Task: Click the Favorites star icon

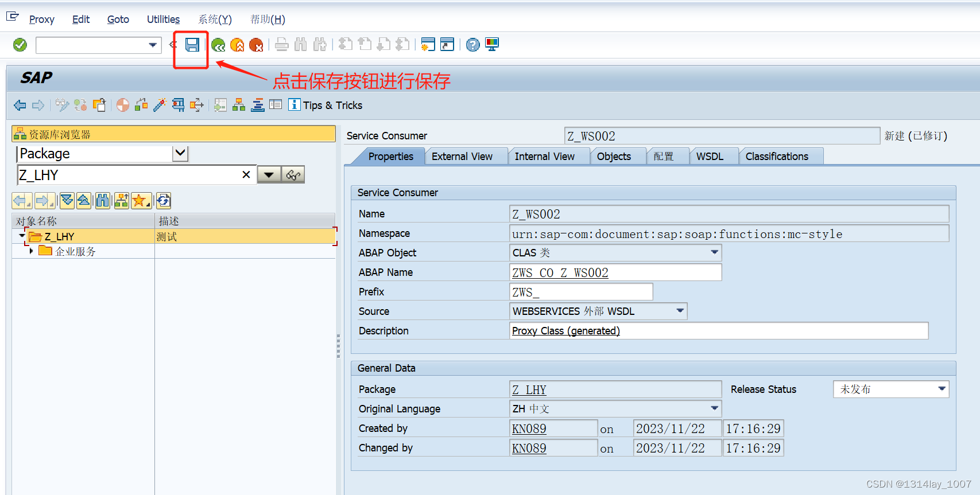Action: [x=141, y=200]
